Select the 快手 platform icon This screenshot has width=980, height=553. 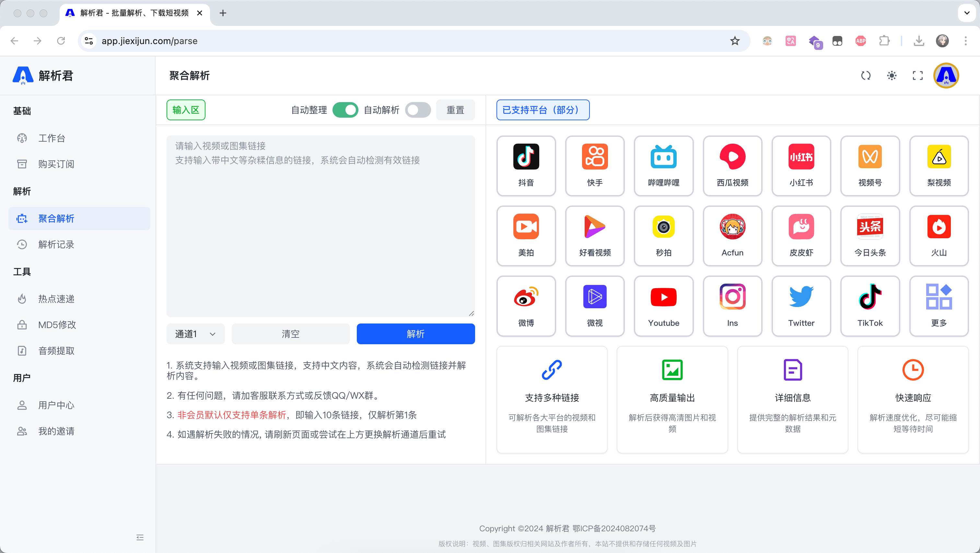595,157
